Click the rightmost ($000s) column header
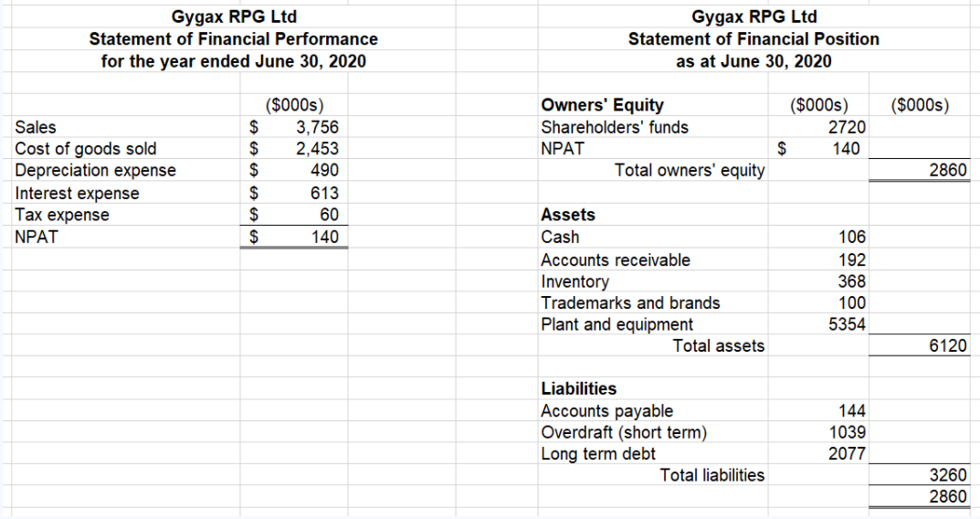980x519 pixels. point(920,105)
